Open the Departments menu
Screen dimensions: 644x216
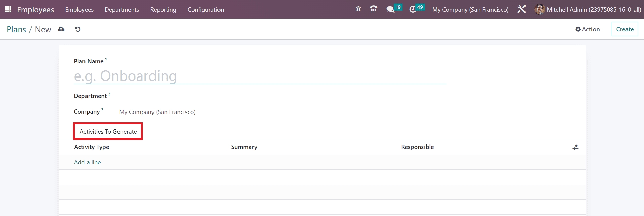click(122, 10)
